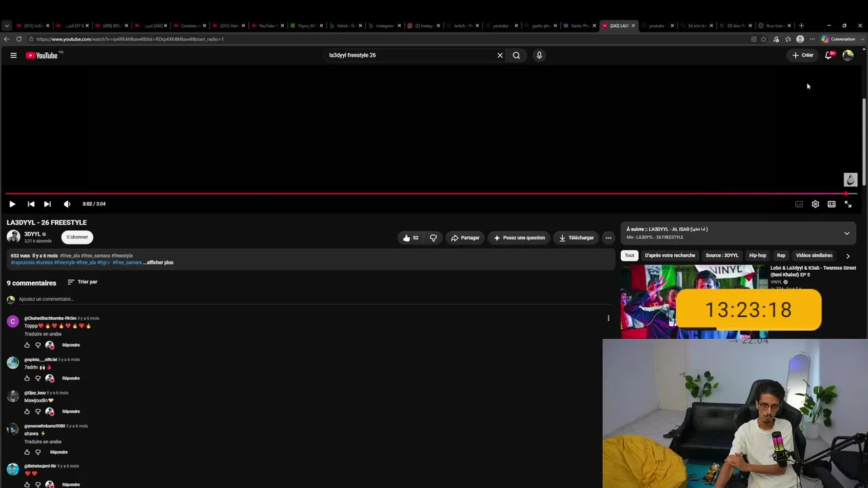This screenshot has width=868, height=488.
Task: Clear the search box text
Action: [500, 56]
